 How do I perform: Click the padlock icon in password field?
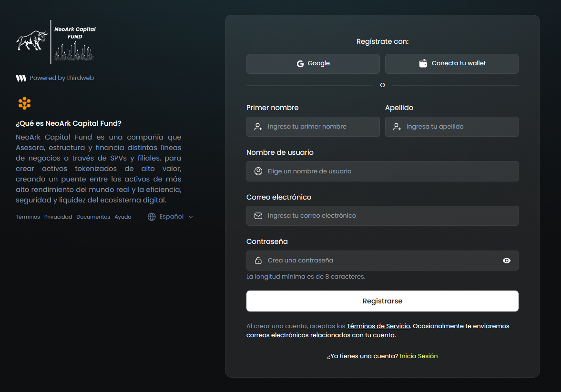tap(258, 261)
